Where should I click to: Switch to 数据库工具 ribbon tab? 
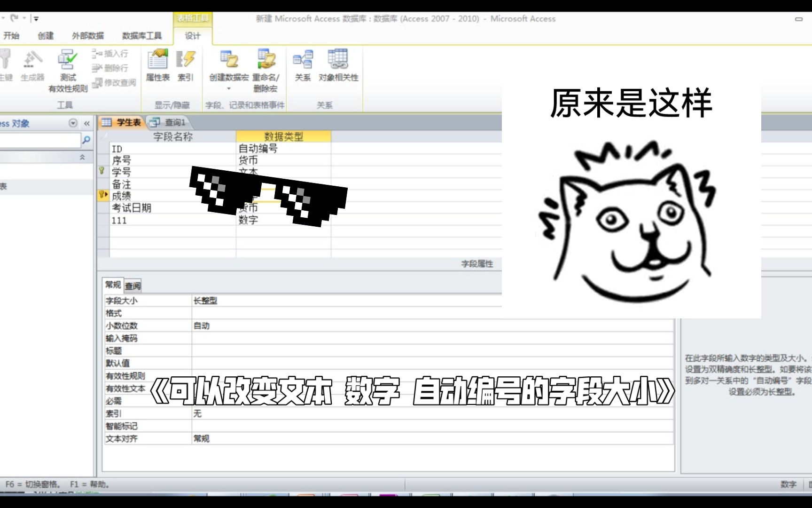click(x=141, y=36)
